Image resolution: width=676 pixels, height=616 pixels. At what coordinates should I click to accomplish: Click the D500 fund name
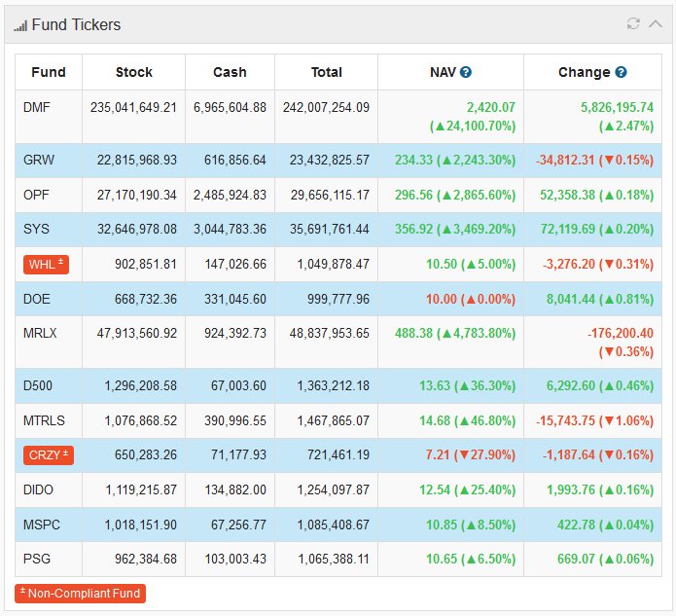point(38,385)
